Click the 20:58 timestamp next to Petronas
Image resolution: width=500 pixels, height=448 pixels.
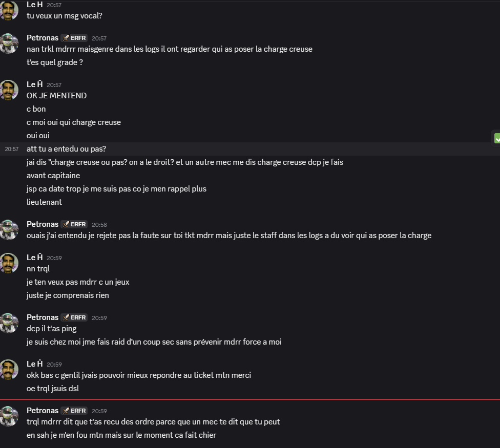pyautogui.click(x=99, y=225)
